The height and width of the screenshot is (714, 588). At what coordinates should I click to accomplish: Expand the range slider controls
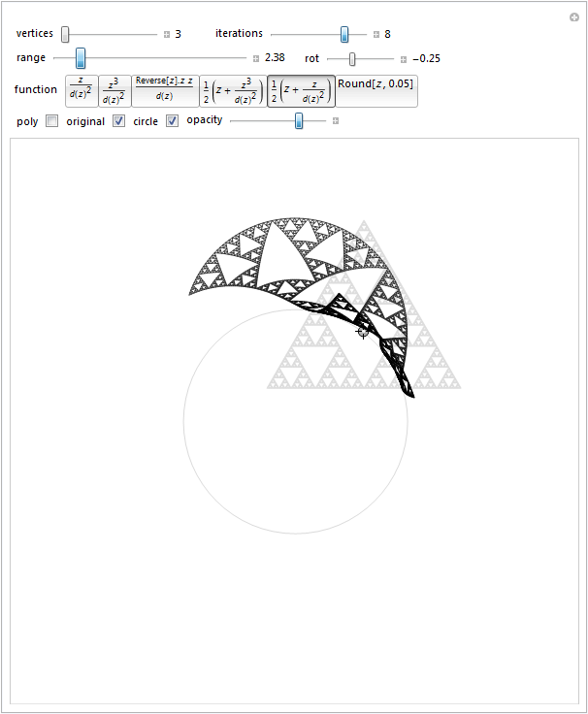pos(256,58)
